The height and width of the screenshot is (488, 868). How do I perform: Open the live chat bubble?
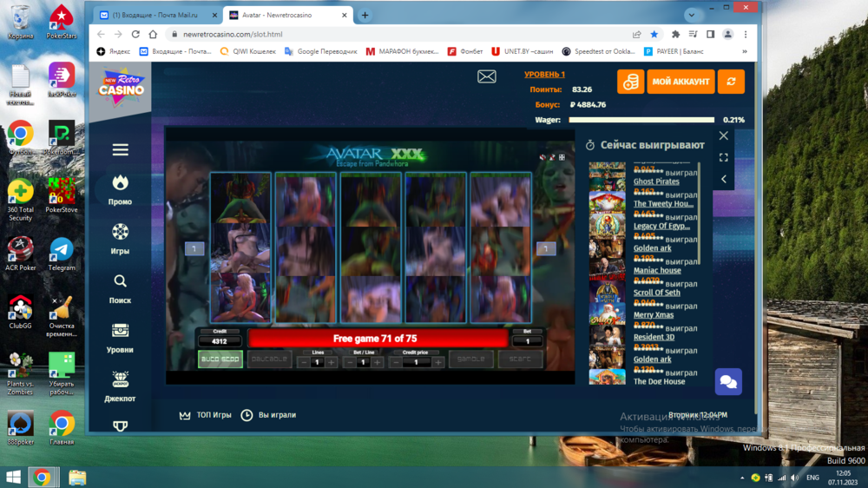point(727,381)
